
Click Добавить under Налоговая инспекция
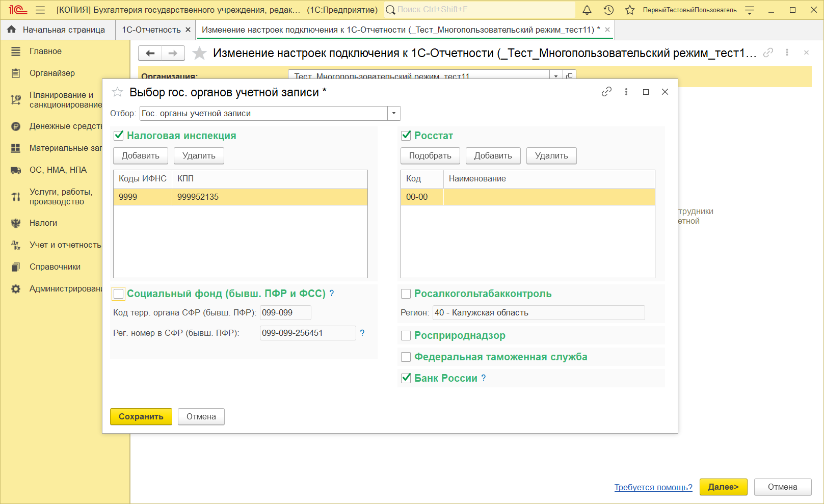click(x=141, y=156)
